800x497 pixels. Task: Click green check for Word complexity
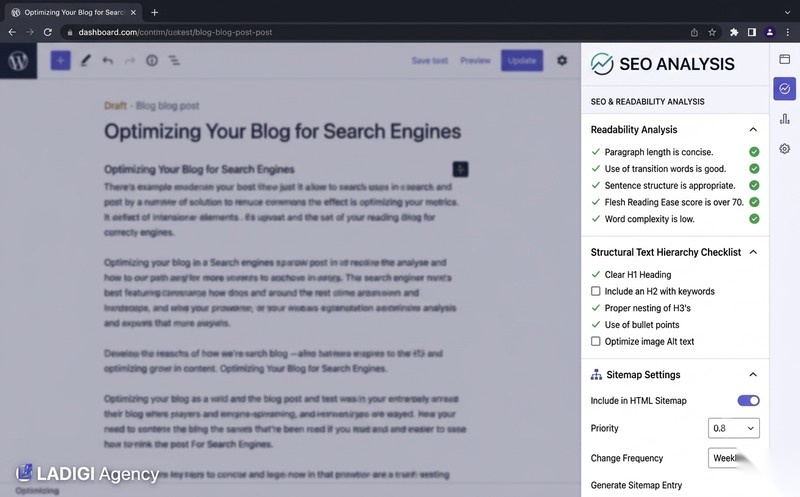(754, 219)
